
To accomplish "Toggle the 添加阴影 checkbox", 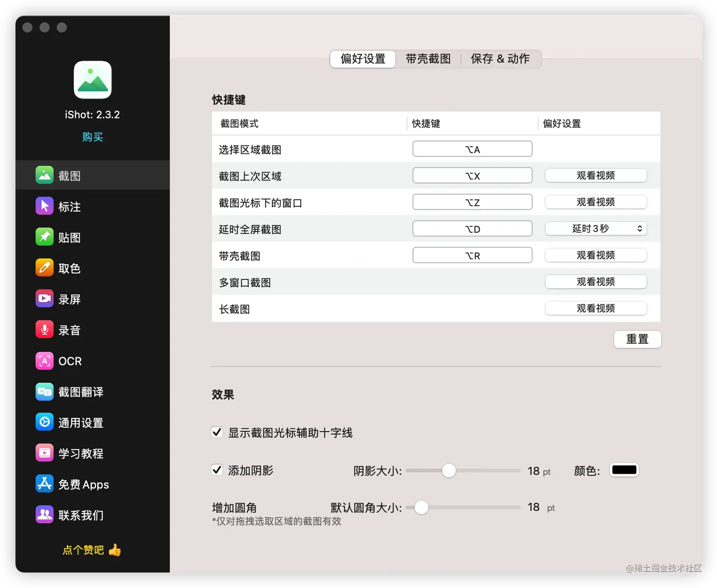I will point(217,470).
